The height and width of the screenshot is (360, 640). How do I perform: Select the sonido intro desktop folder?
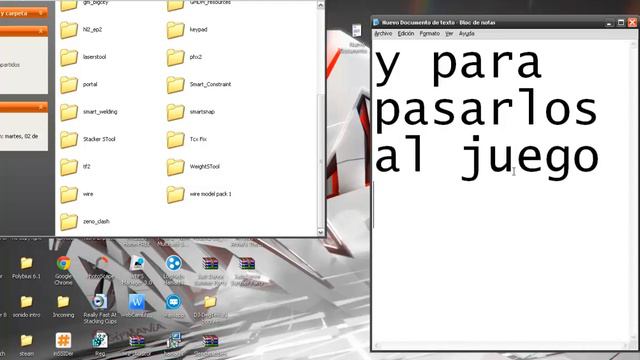[27, 307]
